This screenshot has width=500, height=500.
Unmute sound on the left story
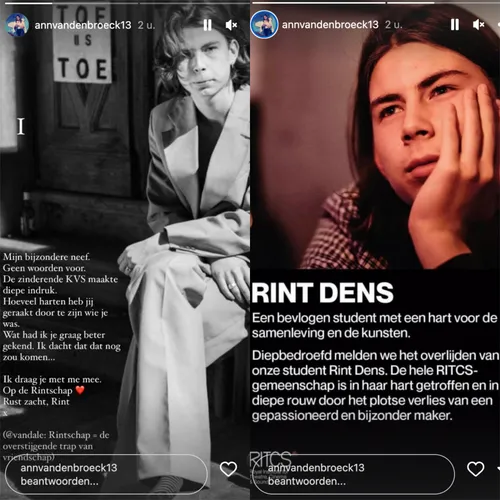[231, 25]
